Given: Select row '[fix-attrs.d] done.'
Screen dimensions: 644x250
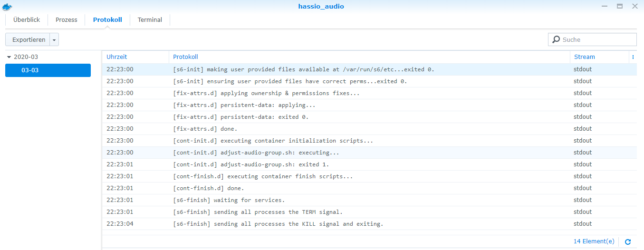Looking at the screenshot, I should tap(369, 129).
